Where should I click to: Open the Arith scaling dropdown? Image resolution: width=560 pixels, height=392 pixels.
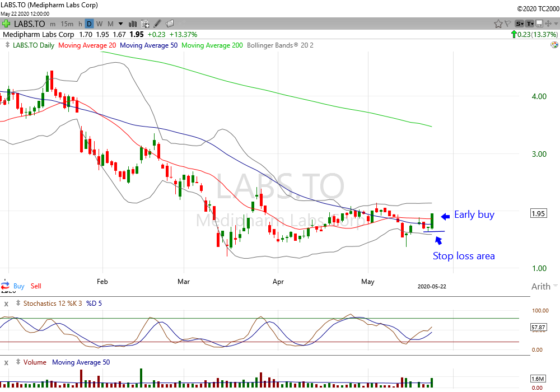(x=544, y=286)
